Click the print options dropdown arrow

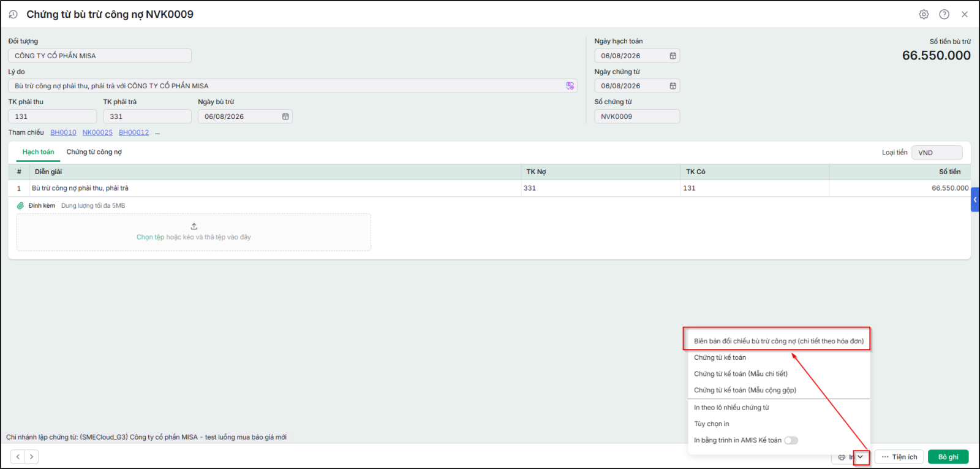pos(861,457)
